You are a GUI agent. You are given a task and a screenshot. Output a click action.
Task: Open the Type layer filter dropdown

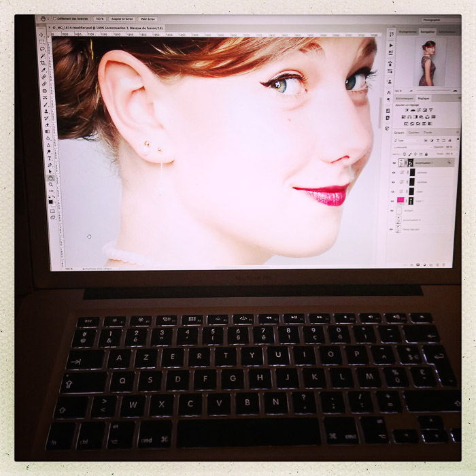tap(406, 141)
